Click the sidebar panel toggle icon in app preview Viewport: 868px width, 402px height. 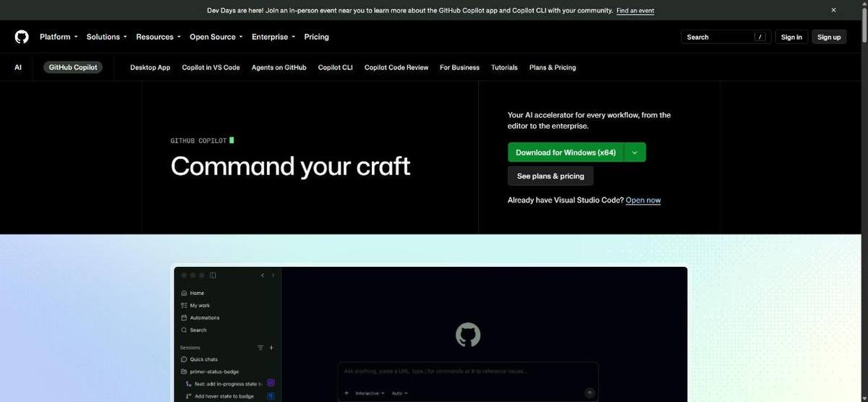213,275
